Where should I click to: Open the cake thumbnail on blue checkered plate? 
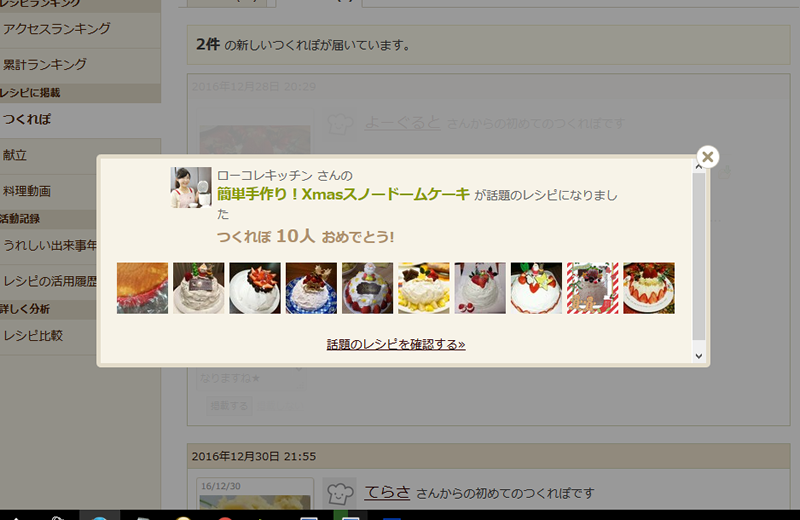tap(311, 288)
